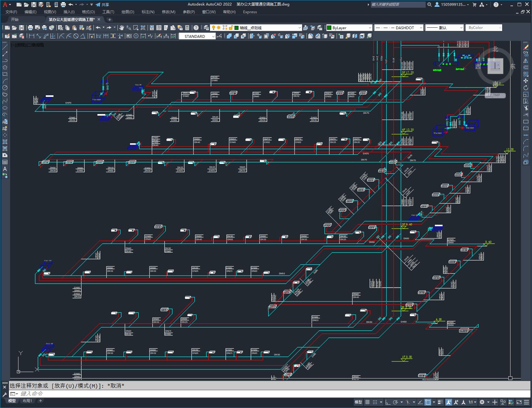
Task: Click the green layer color square
Action: (x=237, y=28)
